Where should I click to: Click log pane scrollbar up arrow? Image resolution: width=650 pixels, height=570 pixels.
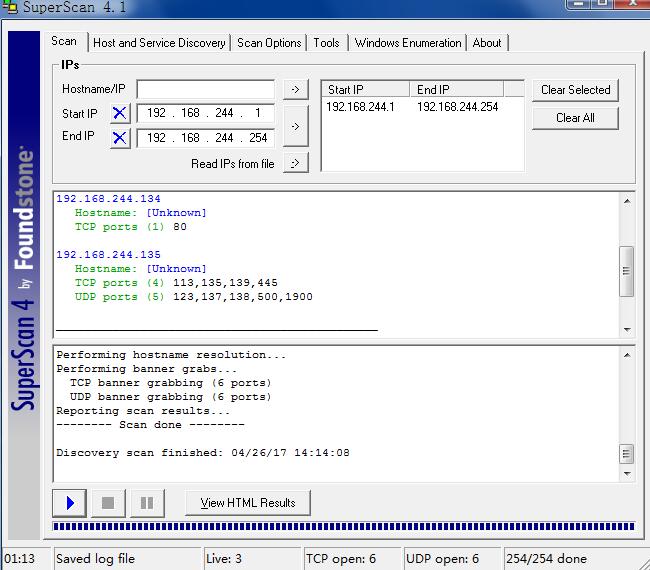point(627,355)
